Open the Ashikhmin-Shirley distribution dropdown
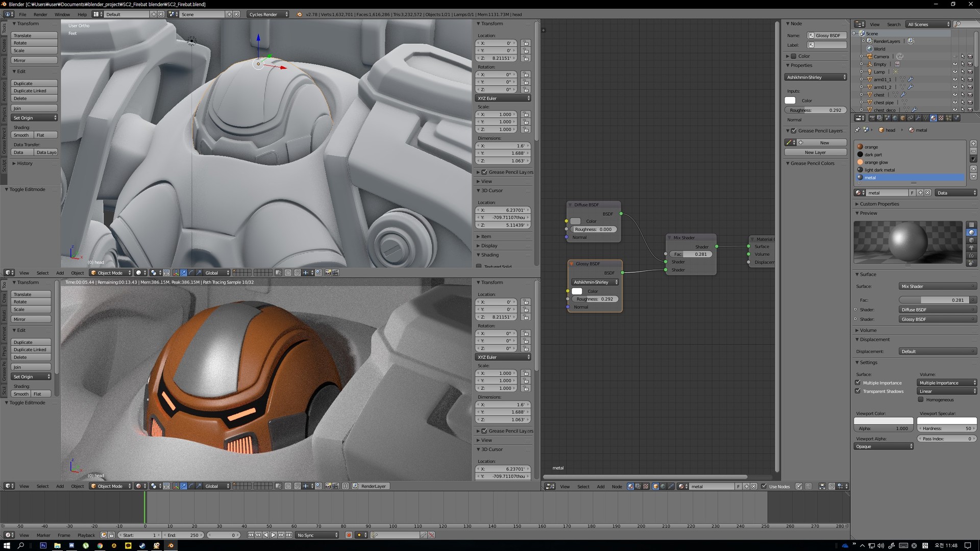The image size is (980, 551). pyautogui.click(x=815, y=77)
